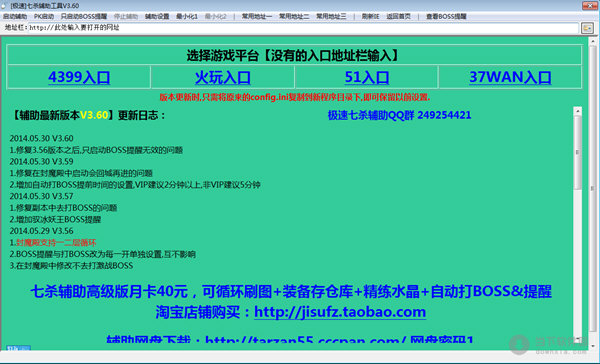
Task: Click the greyed 最小化2 menu item
Action: point(215,16)
